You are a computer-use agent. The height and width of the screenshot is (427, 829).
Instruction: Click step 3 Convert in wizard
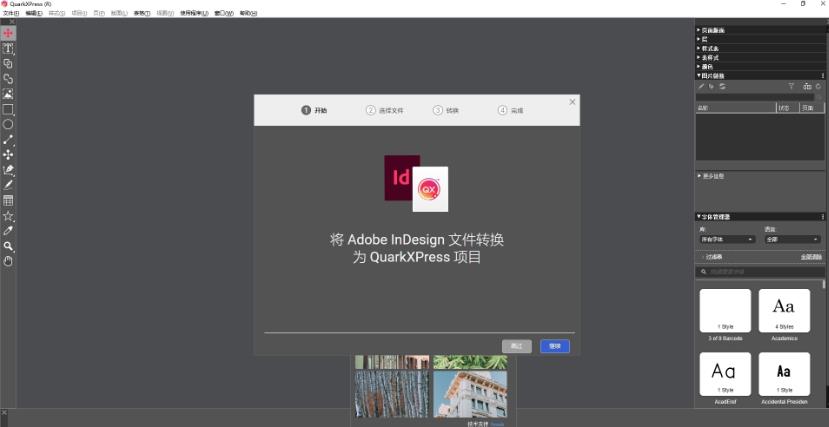point(446,110)
